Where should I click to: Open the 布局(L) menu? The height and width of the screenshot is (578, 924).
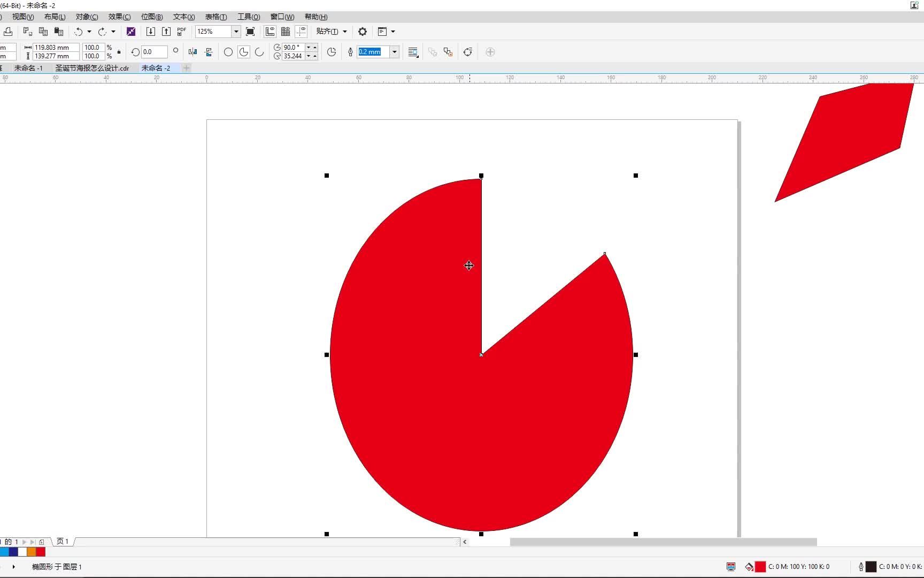click(x=55, y=17)
